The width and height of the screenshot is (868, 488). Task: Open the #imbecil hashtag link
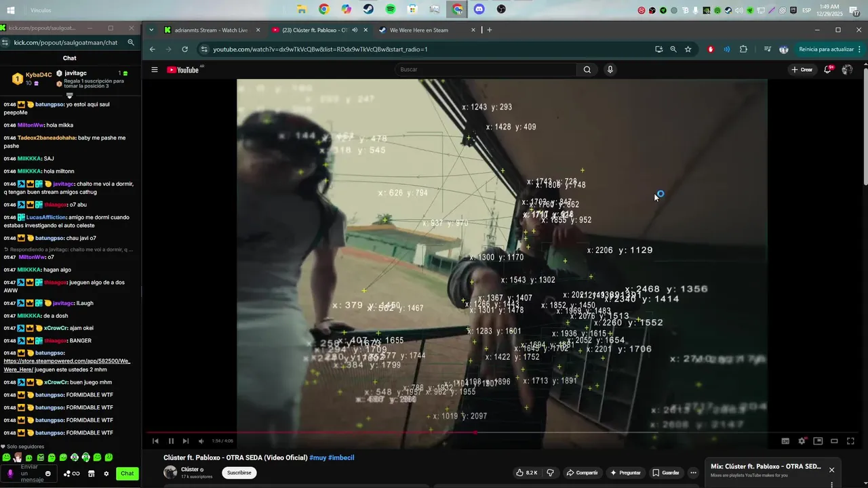pyautogui.click(x=341, y=457)
